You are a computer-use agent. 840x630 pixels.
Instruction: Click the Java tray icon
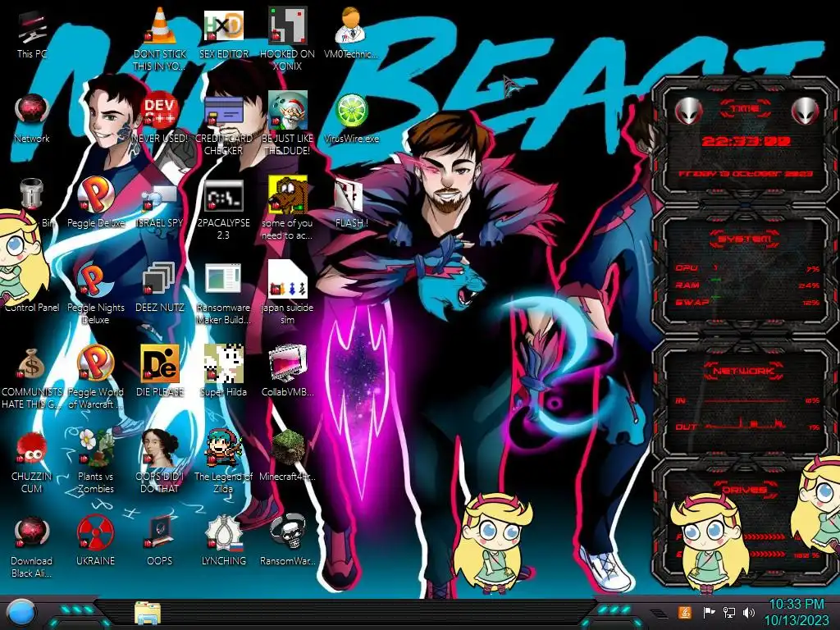[685, 612]
